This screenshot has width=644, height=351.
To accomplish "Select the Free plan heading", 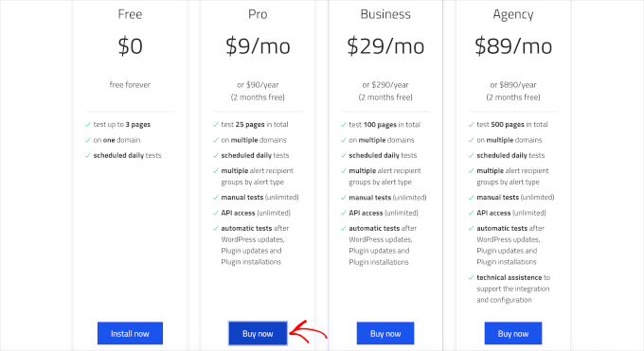I will (x=130, y=14).
